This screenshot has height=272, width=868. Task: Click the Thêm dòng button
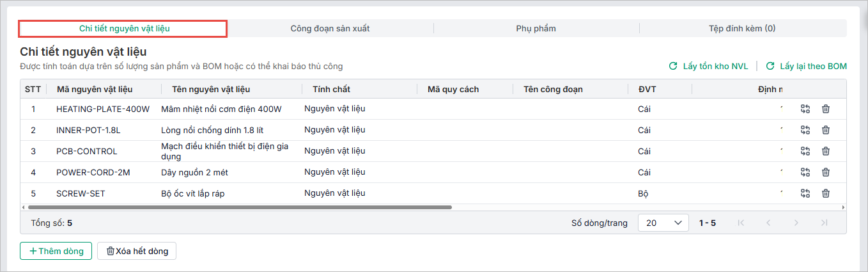(56, 251)
